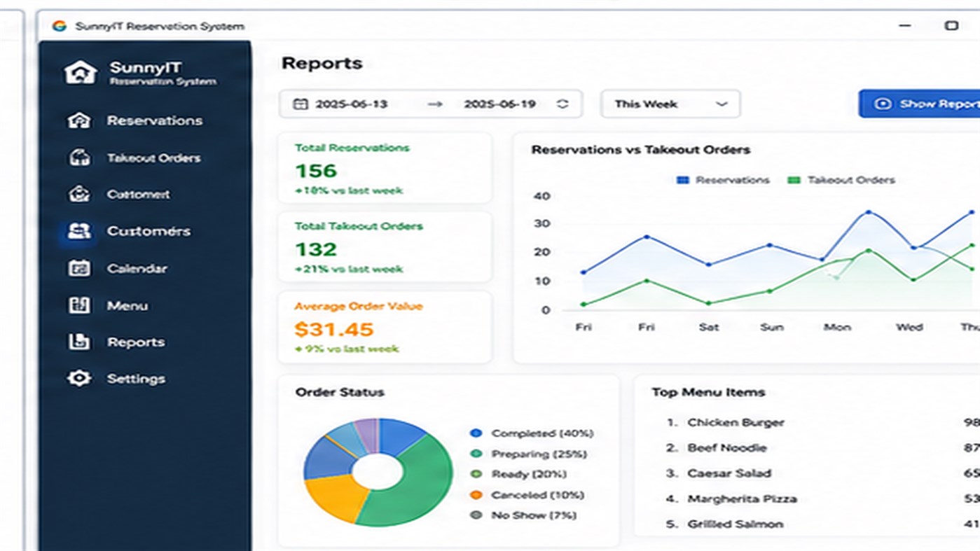Toggle Preparing (25%) in pie legend
The width and height of the screenshot is (980, 551).
[x=529, y=454]
